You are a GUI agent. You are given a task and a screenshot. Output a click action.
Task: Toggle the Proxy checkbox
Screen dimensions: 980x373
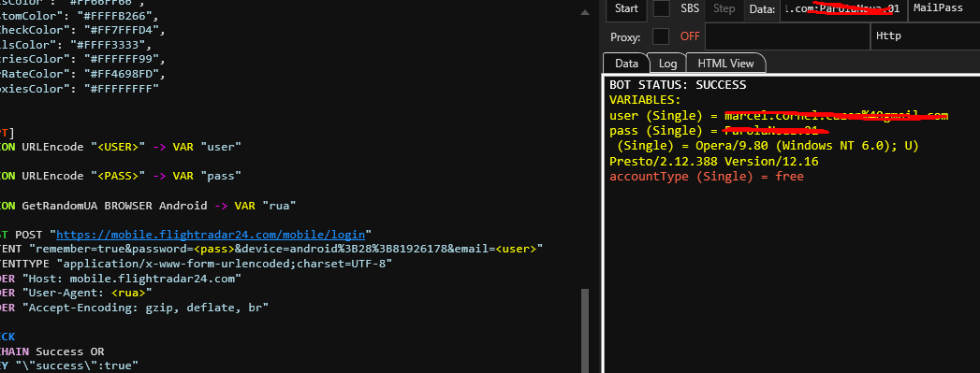[661, 36]
